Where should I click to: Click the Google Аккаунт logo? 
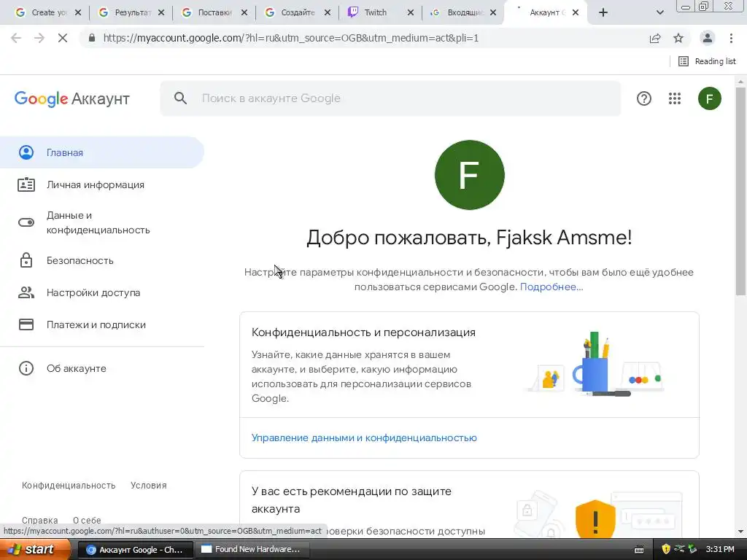coord(72,98)
